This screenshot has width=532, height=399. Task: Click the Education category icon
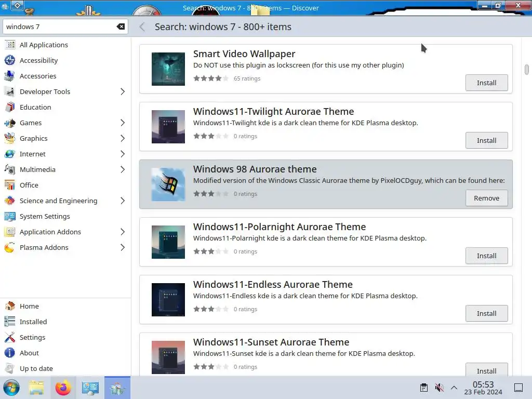coord(10,107)
